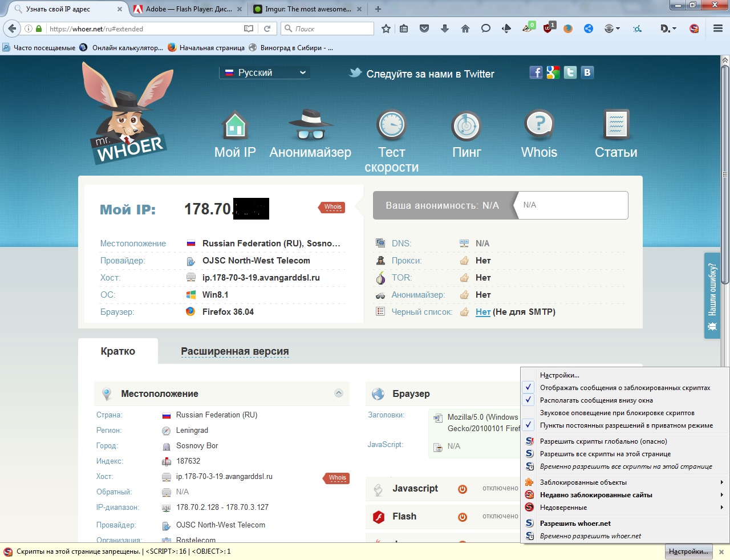This screenshot has width=730, height=560.
Task: Open Онлайн калькулятор bookmark
Action: [x=121, y=48]
